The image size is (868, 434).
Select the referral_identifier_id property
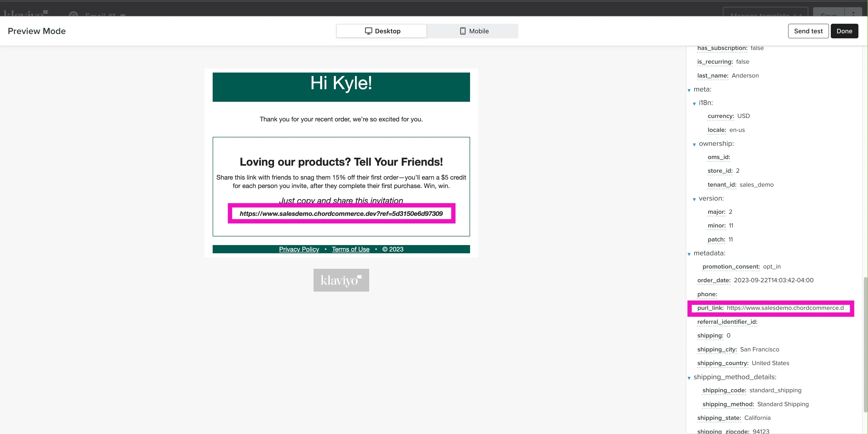point(727,322)
